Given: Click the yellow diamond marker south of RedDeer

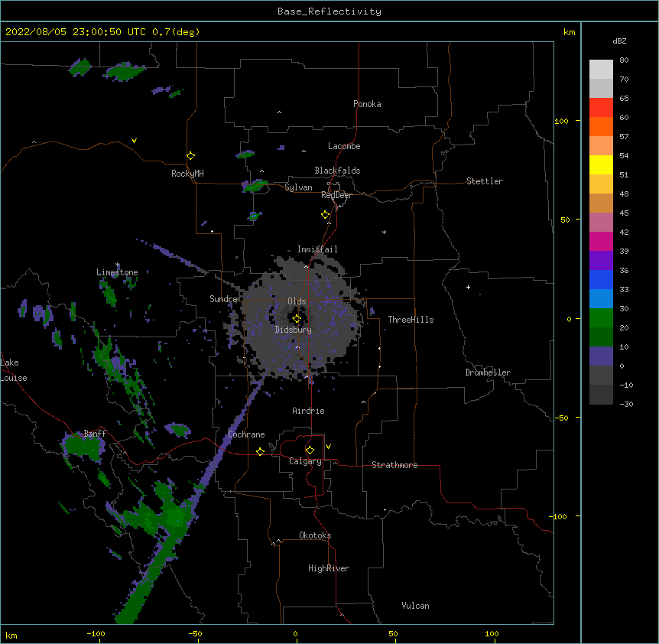Looking at the screenshot, I should tap(325, 215).
